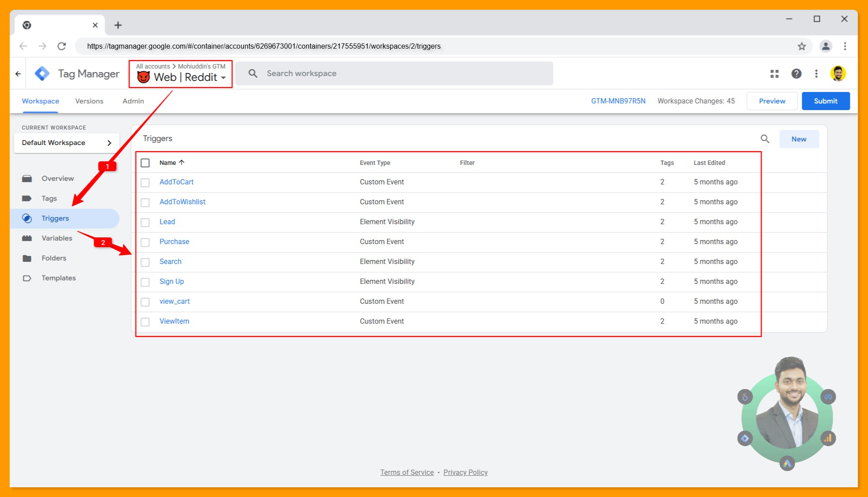Check the AddToCart trigger checkbox

pyautogui.click(x=145, y=182)
